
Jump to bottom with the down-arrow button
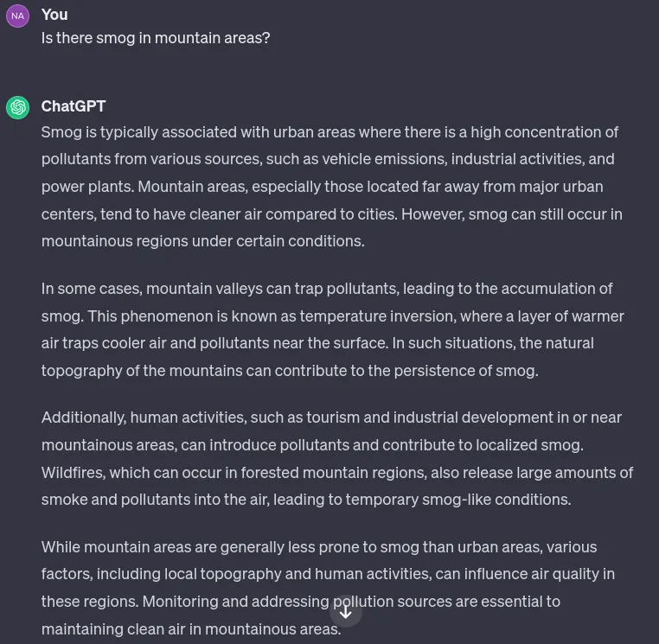[345, 612]
